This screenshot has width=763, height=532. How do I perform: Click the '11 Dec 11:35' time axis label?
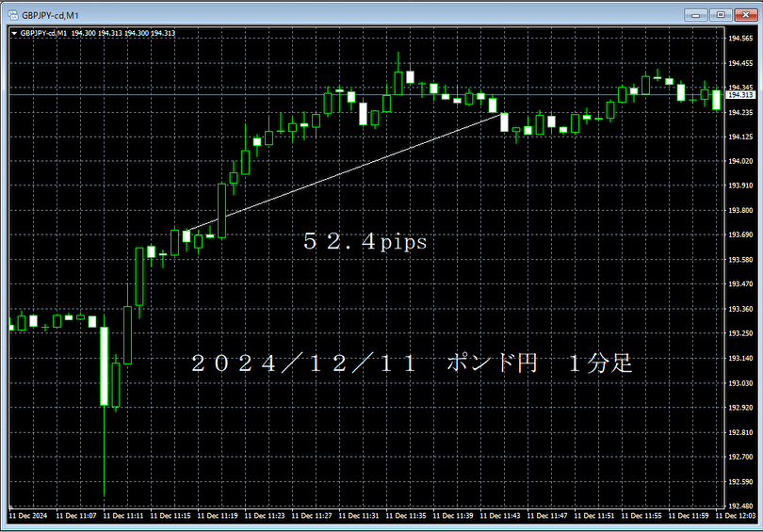[x=406, y=515]
